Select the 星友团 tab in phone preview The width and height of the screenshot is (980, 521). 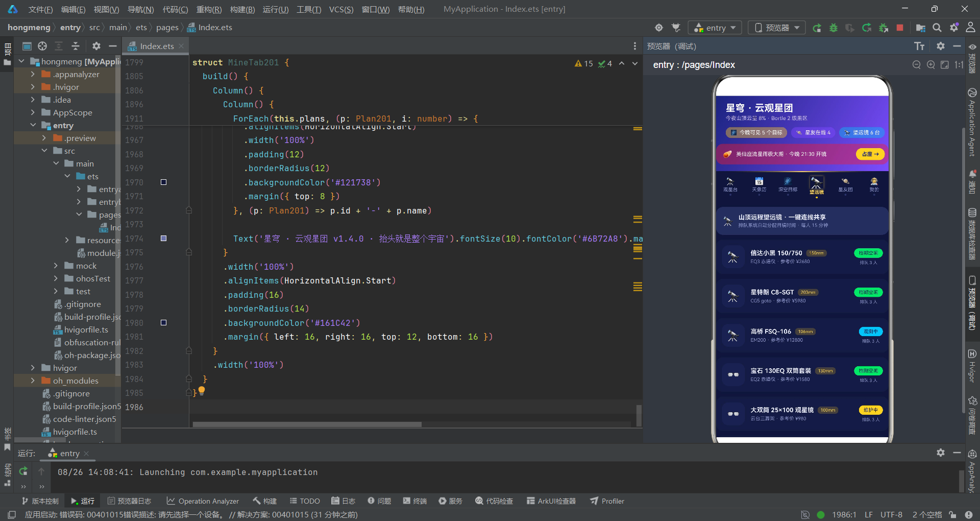(x=845, y=185)
